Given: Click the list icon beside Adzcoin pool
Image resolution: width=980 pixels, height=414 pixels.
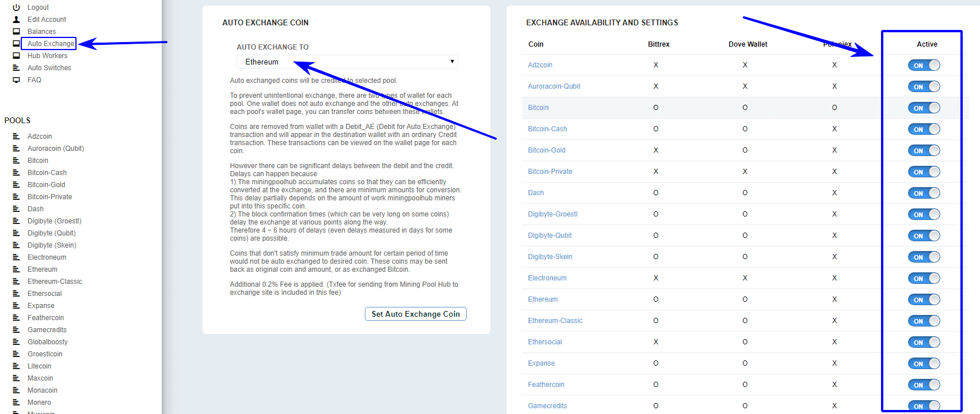Looking at the screenshot, I should point(16,136).
